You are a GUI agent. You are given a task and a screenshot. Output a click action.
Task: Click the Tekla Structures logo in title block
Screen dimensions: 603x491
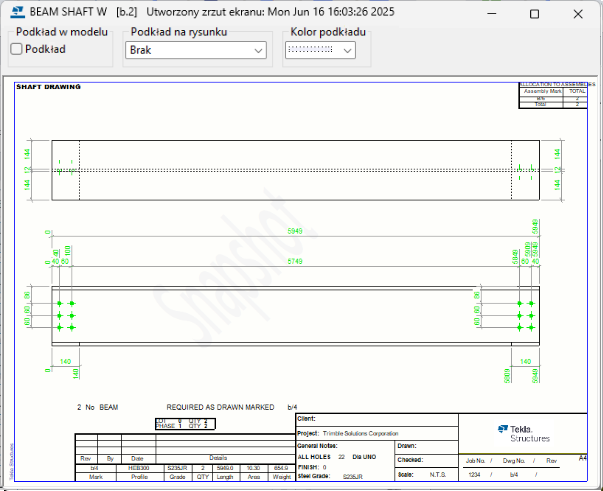pyautogui.click(x=523, y=433)
